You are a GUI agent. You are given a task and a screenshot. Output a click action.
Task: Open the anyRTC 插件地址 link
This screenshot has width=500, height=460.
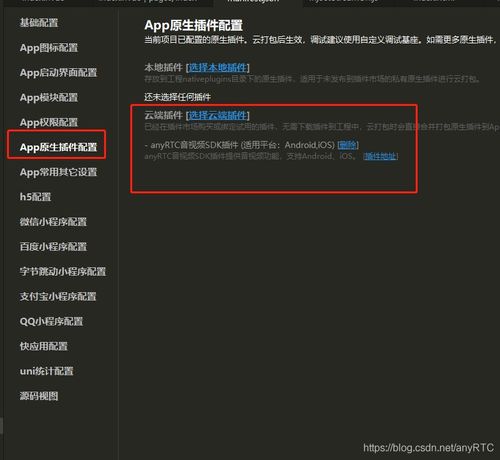380,156
